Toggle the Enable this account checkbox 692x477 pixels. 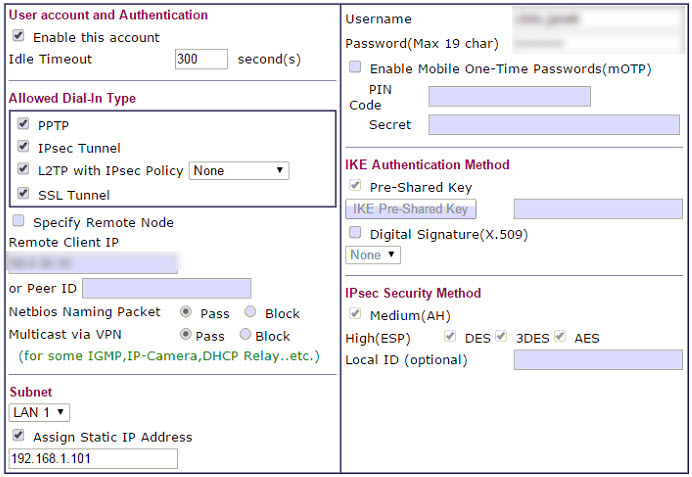coord(18,36)
